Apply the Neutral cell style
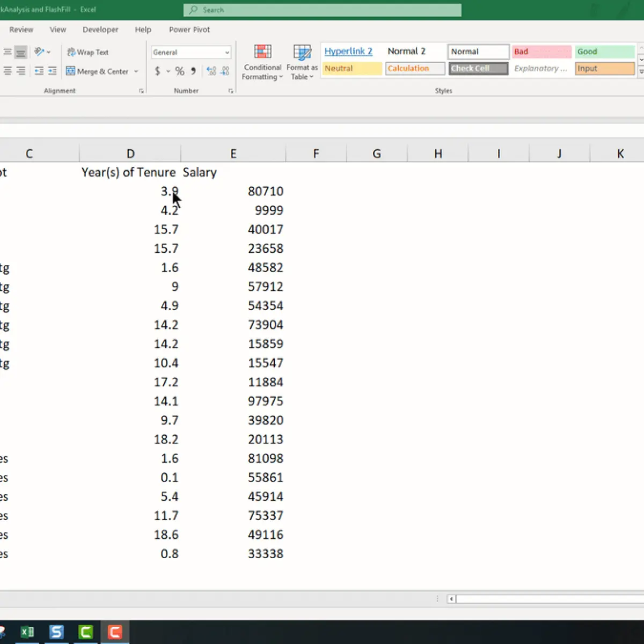644x644 pixels. tap(353, 69)
